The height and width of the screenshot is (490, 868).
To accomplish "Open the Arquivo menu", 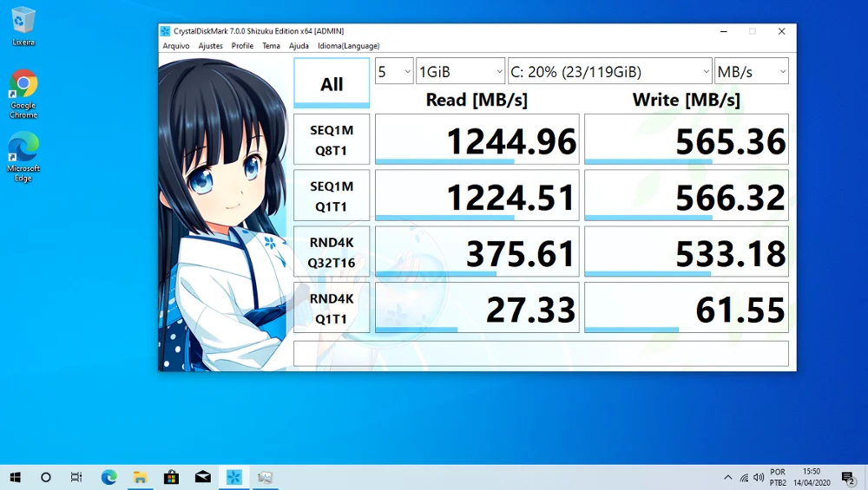I will click(176, 46).
